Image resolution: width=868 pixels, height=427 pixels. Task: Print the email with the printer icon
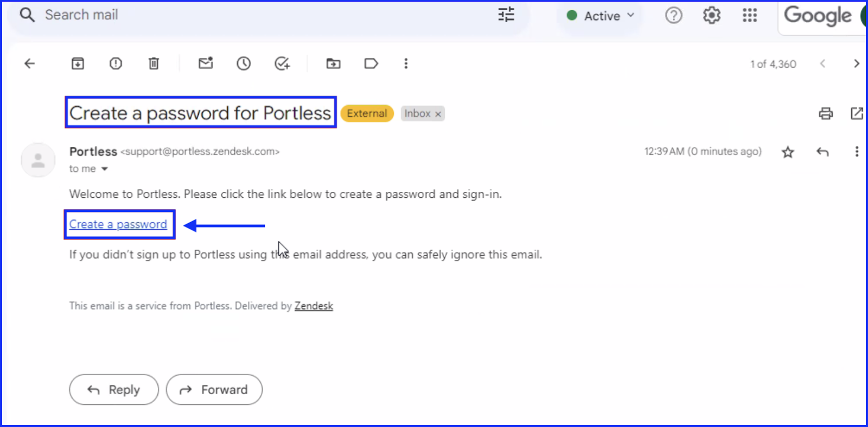click(826, 113)
